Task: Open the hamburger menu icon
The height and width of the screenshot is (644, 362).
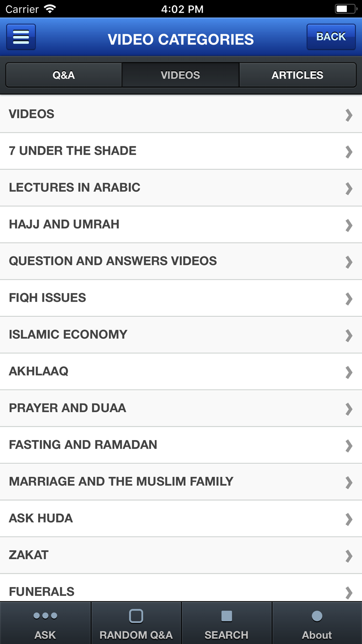Action: coord(21,37)
